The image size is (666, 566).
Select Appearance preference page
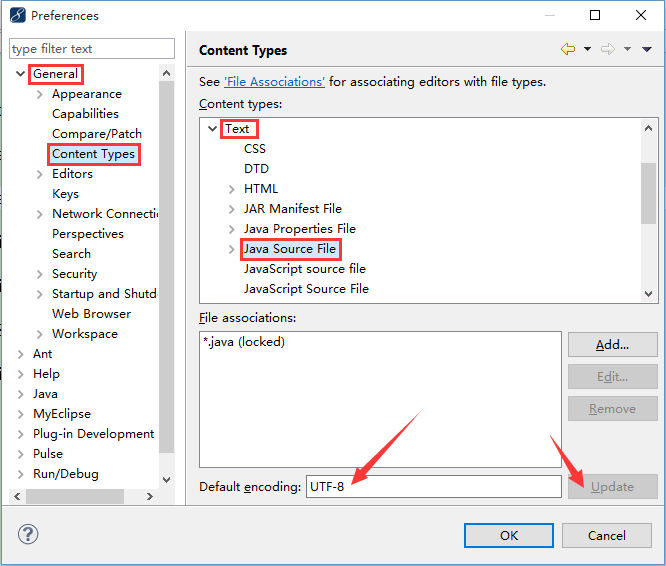(87, 94)
